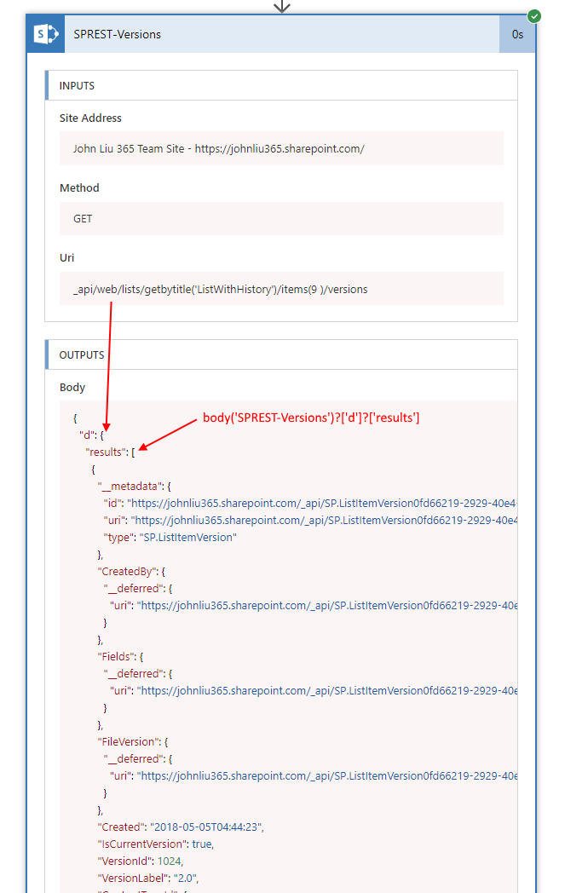Collapse the INPUTS section header

(x=77, y=86)
